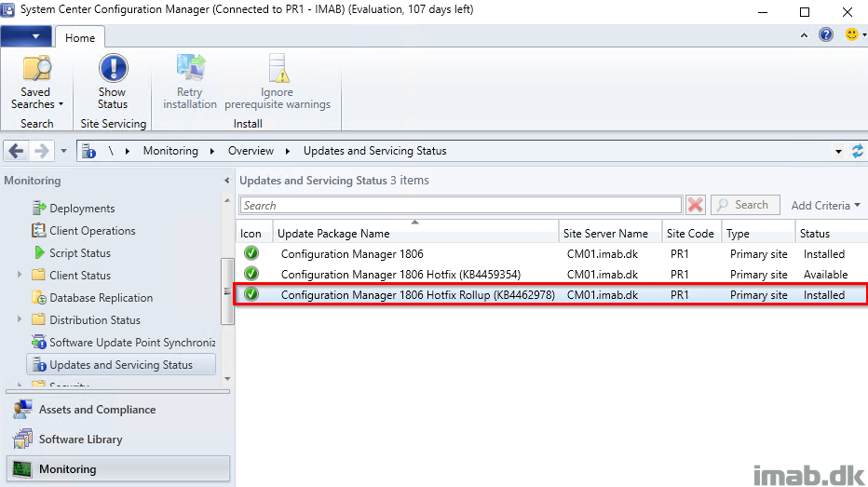Screen dimensions: 868x487
Task: Refresh the view with the refresh icon
Action: coord(858,151)
